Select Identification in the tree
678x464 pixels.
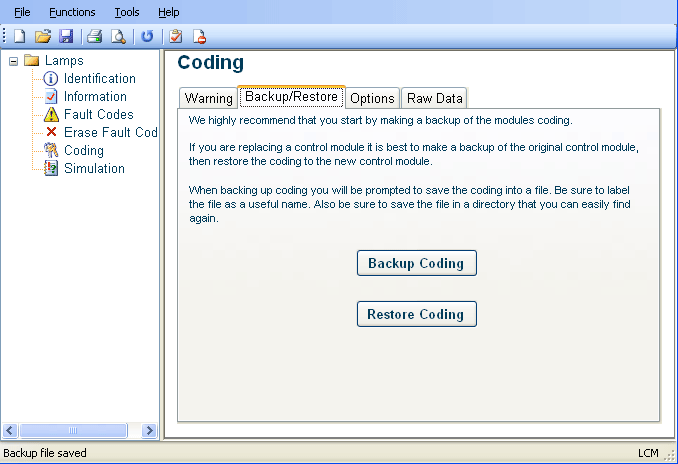pos(99,79)
